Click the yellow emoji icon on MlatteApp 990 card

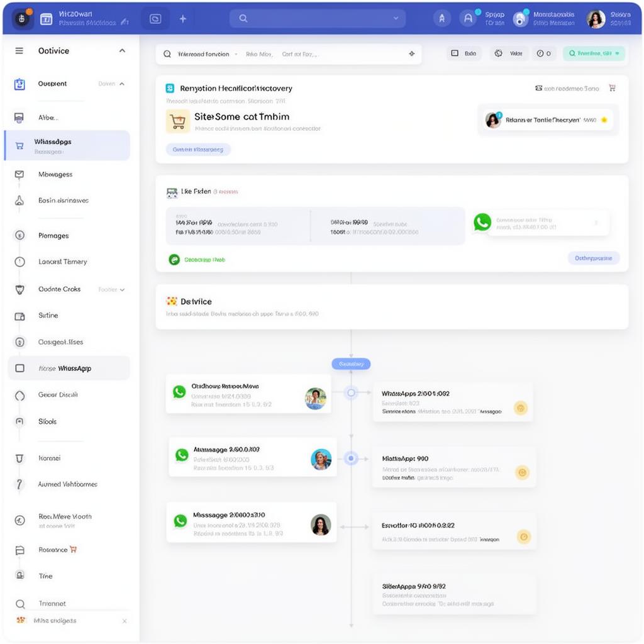[x=521, y=472]
